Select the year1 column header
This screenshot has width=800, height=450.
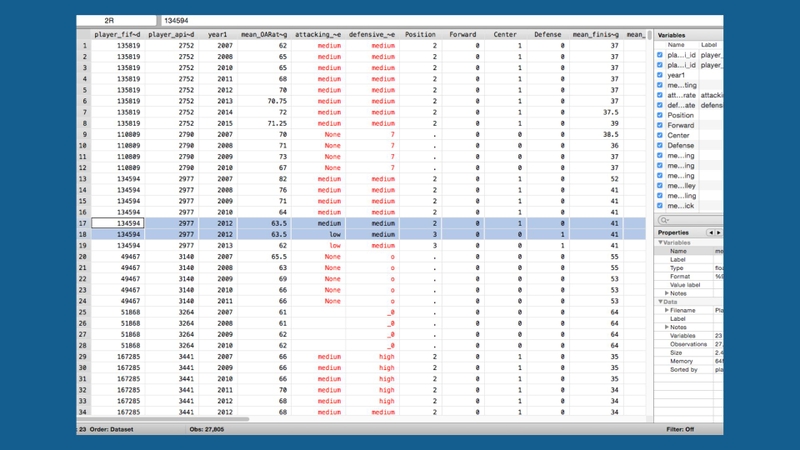[x=218, y=35]
